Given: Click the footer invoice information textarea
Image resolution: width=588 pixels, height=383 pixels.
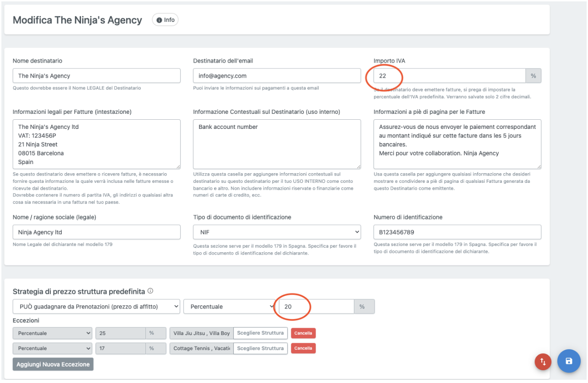Looking at the screenshot, I should pos(457,144).
